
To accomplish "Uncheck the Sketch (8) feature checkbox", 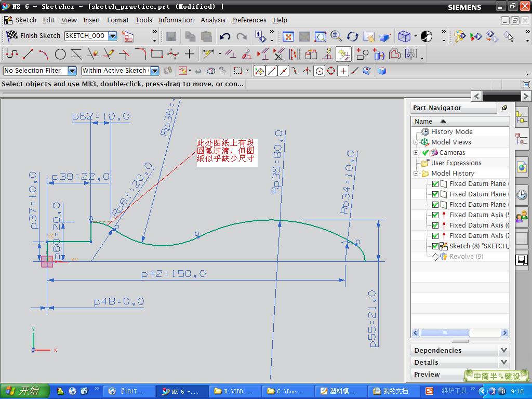I will (435, 246).
